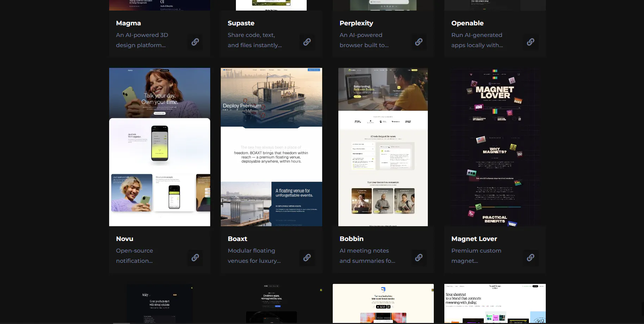
Task: Select 'Run AI-generated apps locally with...' description
Action: pyautogui.click(x=477, y=40)
